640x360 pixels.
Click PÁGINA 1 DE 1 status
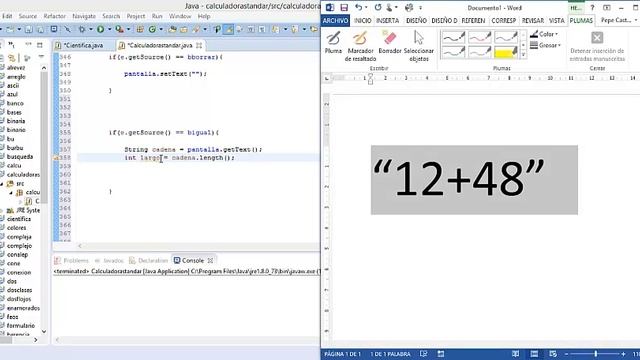pyautogui.click(x=342, y=354)
